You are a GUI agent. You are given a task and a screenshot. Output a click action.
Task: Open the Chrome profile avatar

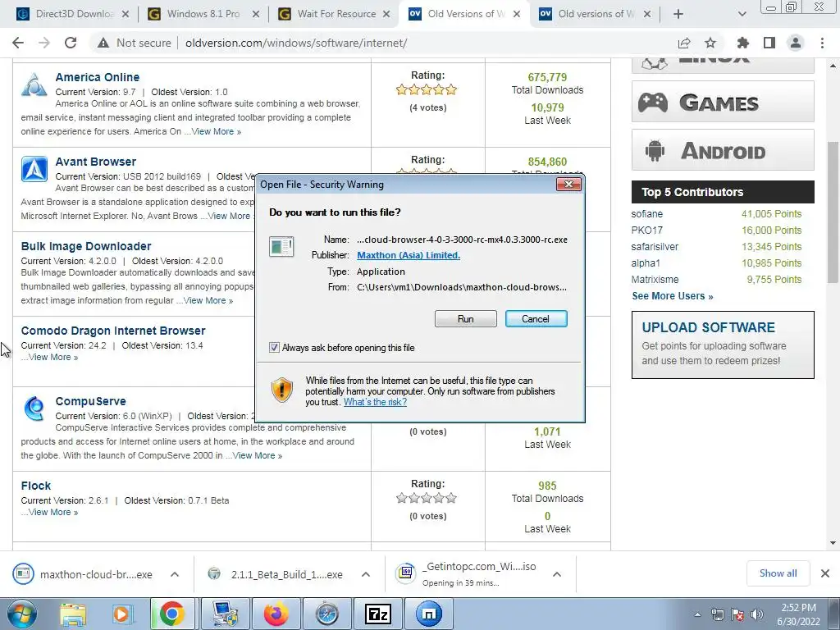[796, 43]
